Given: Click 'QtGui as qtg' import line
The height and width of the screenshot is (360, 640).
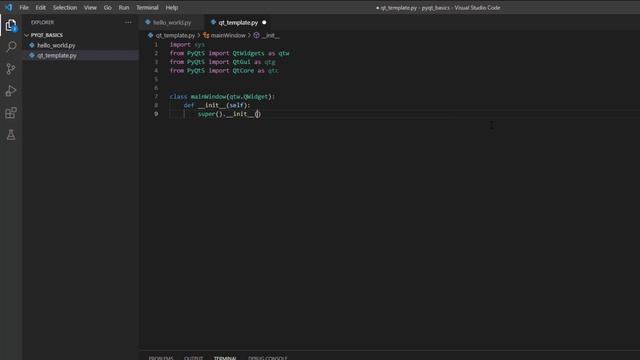Looking at the screenshot, I should click(222, 62).
